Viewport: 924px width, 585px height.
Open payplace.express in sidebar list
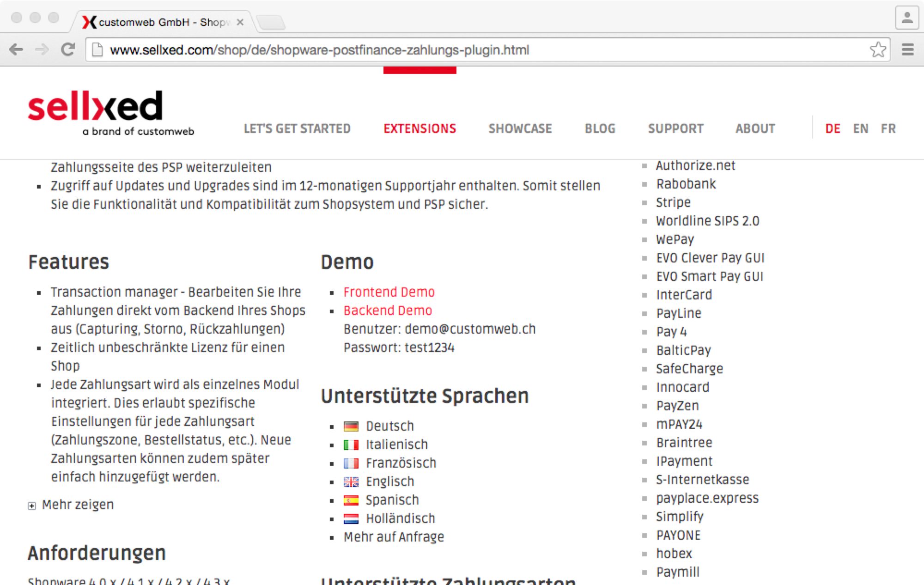coord(707,498)
